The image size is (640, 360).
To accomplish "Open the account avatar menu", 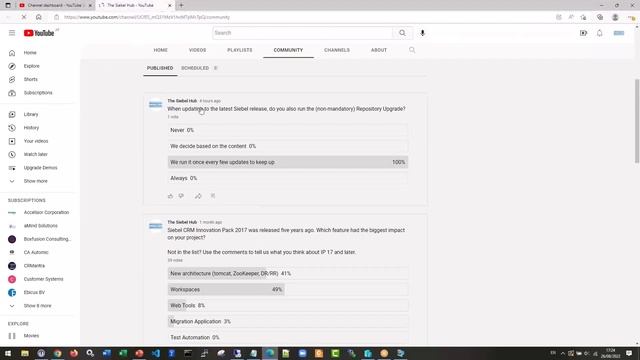I will pyautogui.click(x=619, y=33).
